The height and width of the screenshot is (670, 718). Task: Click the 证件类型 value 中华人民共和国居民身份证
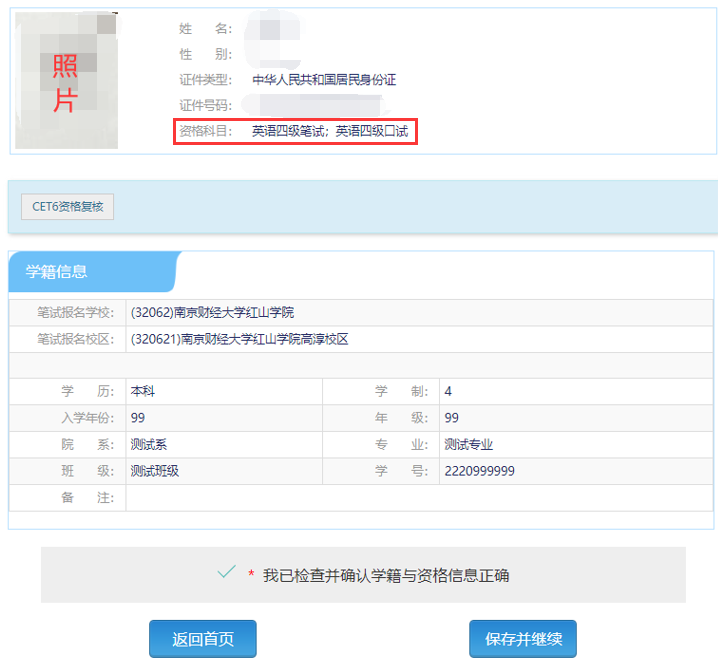point(324,80)
